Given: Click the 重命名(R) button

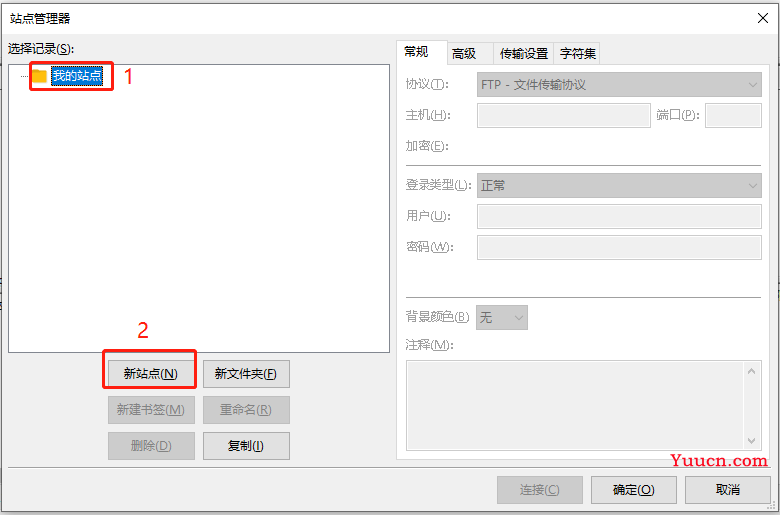Looking at the screenshot, I should [246, 410].
